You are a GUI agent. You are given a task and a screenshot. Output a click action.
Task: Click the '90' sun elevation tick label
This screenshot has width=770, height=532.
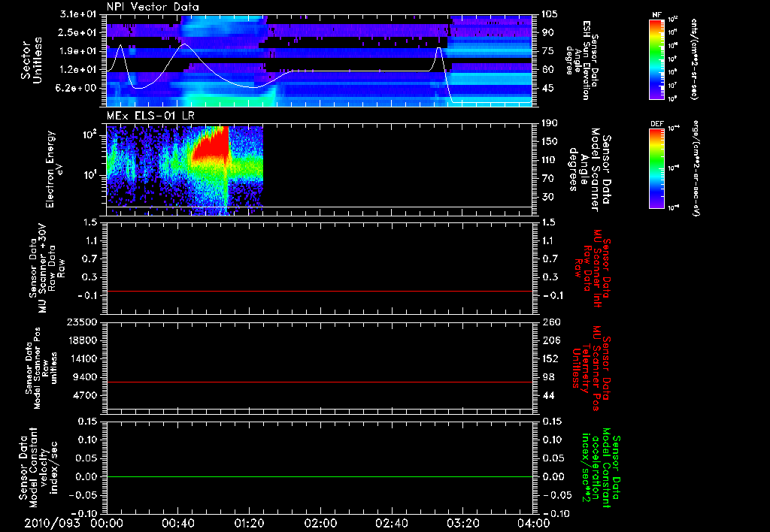point(547,32)
